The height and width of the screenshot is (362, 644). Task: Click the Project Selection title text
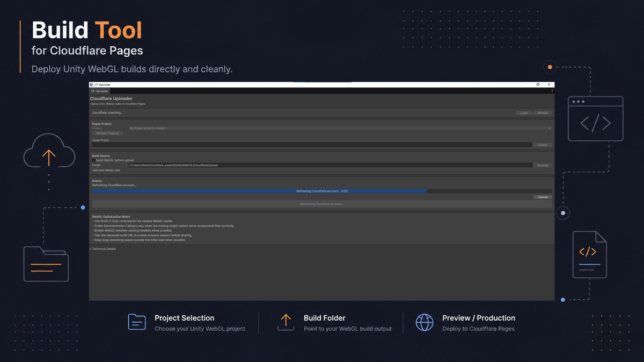184,318
